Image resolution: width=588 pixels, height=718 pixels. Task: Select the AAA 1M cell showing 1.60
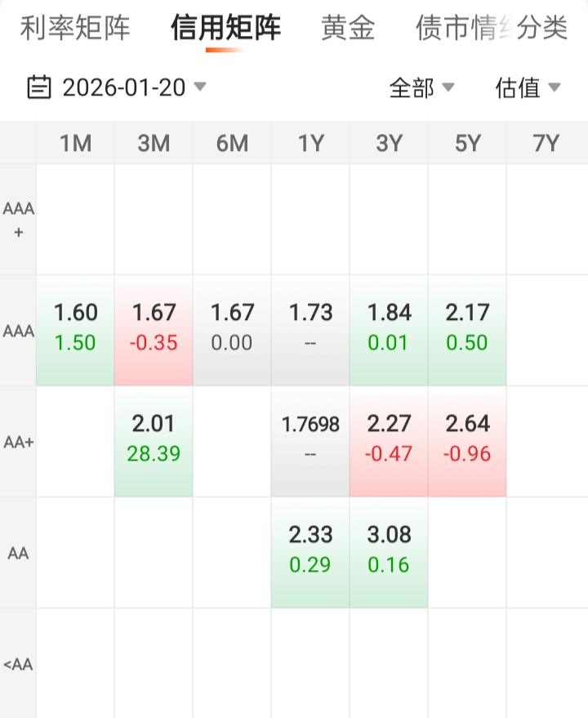[x=75, y=327]
